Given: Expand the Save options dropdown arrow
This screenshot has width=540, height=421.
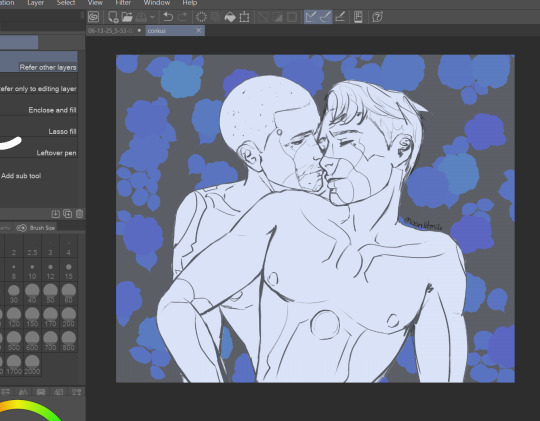Looking at the screenshot, I should coord(152,17).
